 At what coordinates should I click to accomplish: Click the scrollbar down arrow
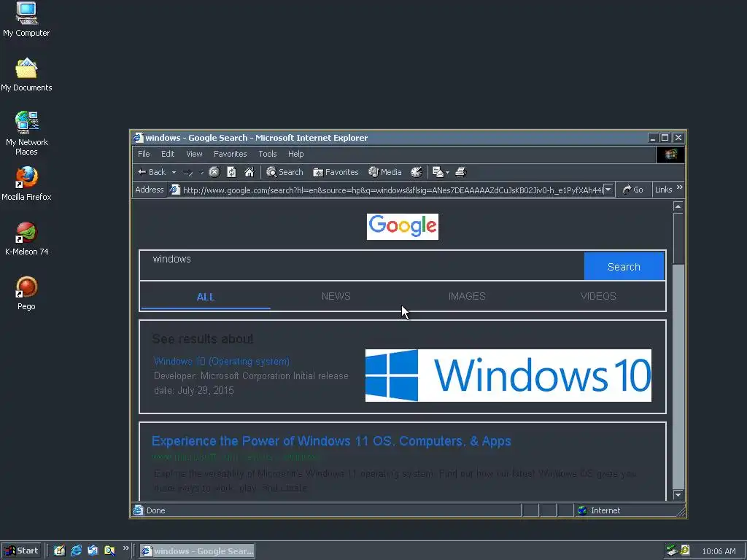pos(678,495)
